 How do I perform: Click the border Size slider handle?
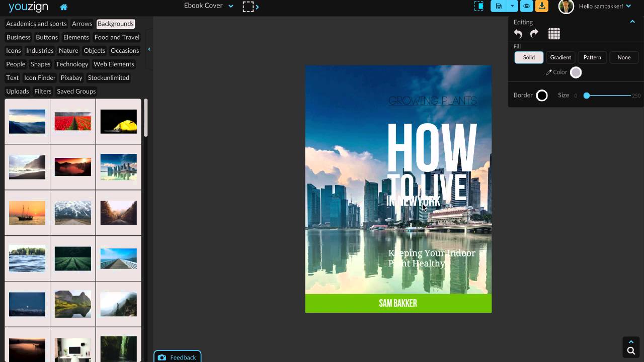click(x=587, y=96)
